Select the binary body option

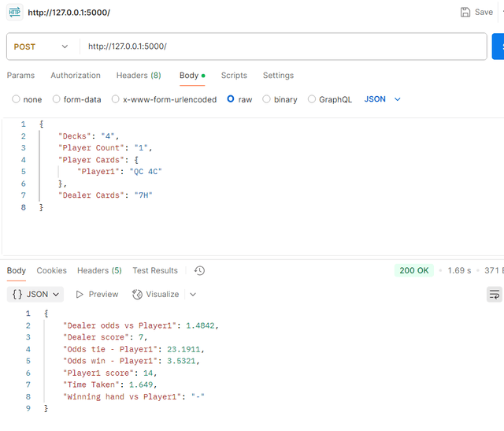pos(266,99)
